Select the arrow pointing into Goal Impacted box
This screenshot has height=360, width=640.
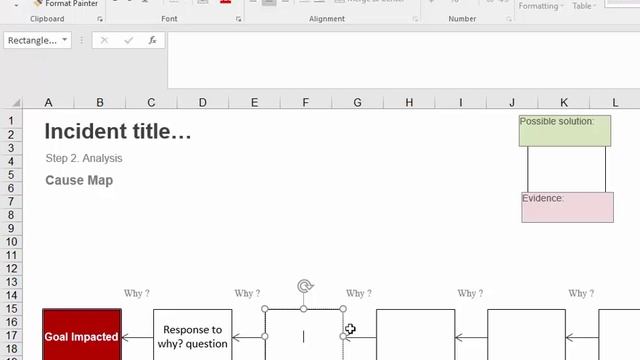click(x=138, y=338)
